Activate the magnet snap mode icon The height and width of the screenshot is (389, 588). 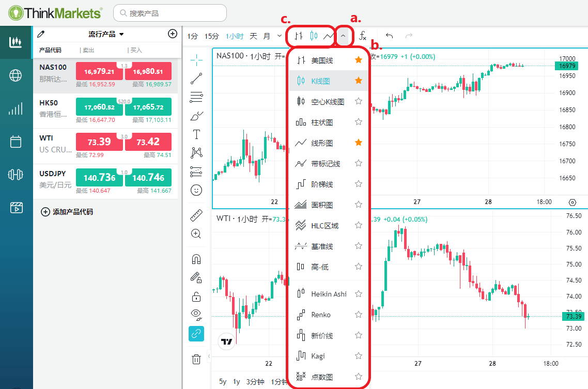pyautogui.click(x=196, y=259)
